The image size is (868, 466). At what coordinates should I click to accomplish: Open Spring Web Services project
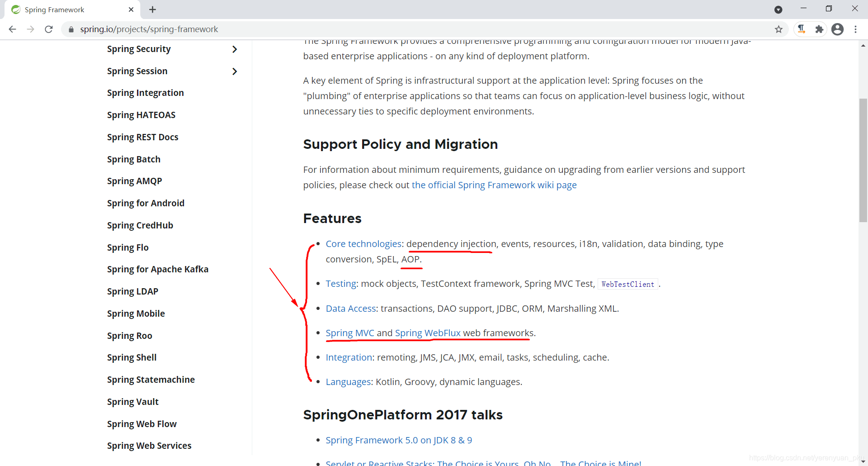(x=149, y=446)
